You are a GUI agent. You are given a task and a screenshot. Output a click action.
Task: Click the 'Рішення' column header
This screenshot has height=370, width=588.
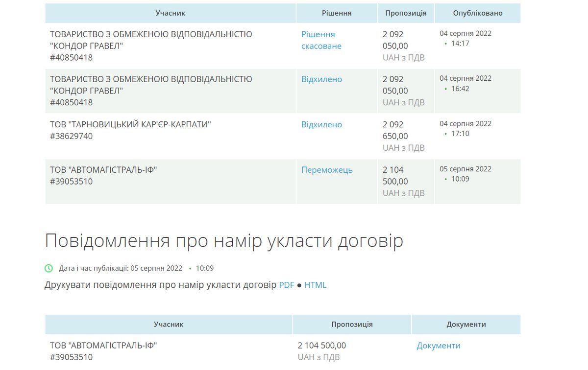click(336, 13)
